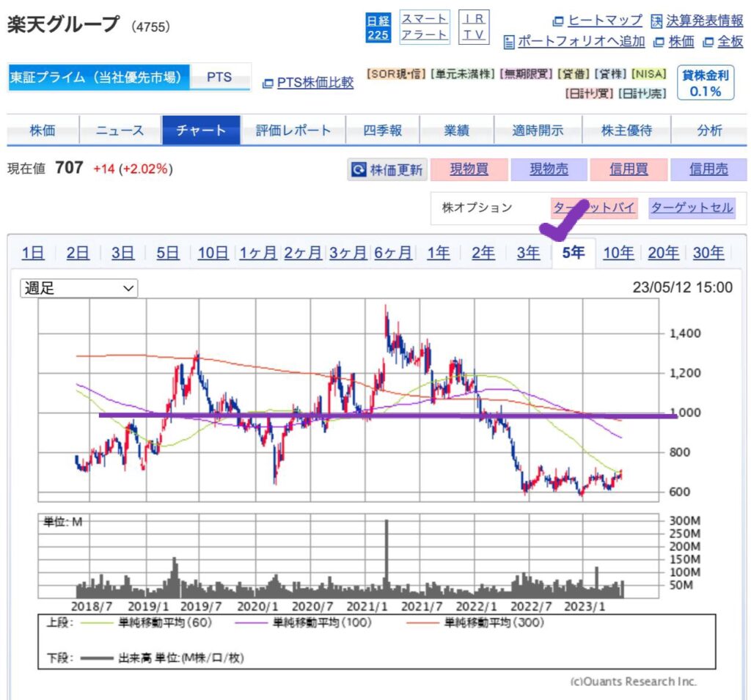
Task: Click the 現物売 button
Action: (x=549, y=169)
